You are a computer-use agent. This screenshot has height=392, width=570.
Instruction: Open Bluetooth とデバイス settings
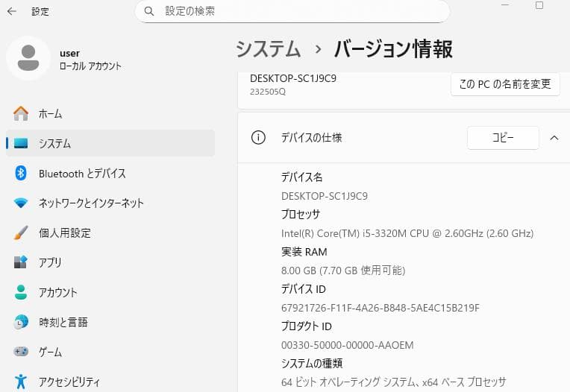coord(110,173)
